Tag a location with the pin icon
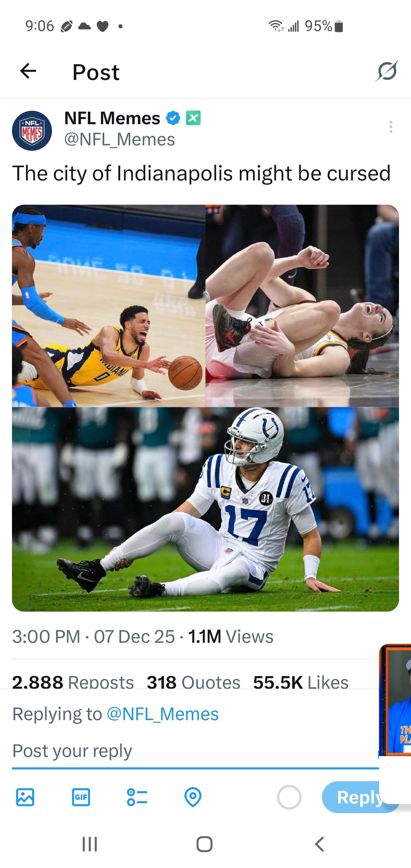Image resolution: width=411 pixels, height=868 pixels. point(193,797)
